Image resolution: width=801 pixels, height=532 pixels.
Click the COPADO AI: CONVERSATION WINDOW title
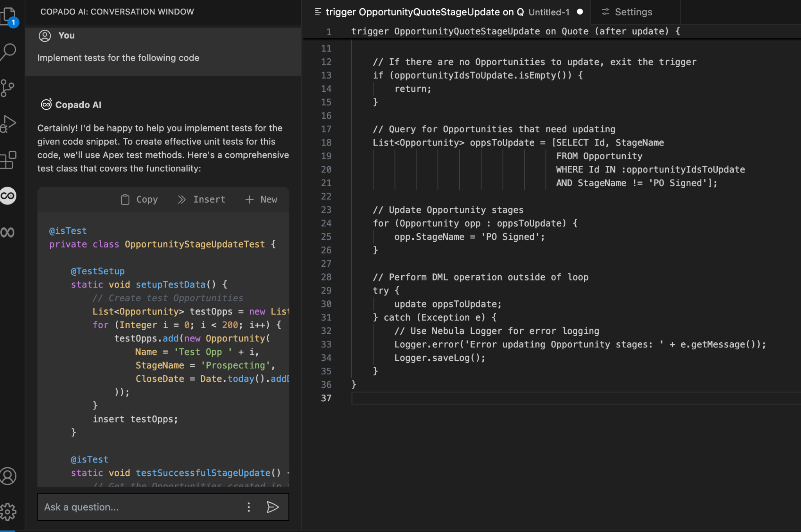(117, 12)
